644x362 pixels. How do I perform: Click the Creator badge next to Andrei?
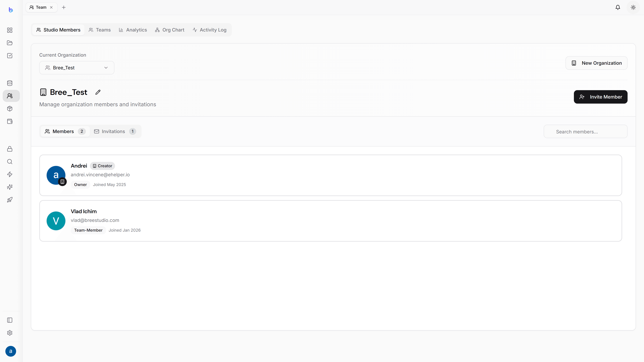coord(102,166)
